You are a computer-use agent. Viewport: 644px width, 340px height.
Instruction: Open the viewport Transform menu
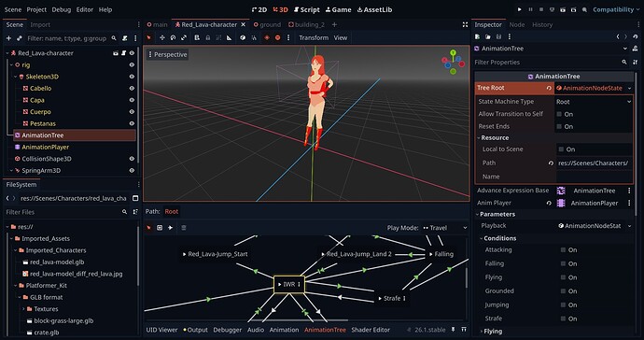coord(314,37)
